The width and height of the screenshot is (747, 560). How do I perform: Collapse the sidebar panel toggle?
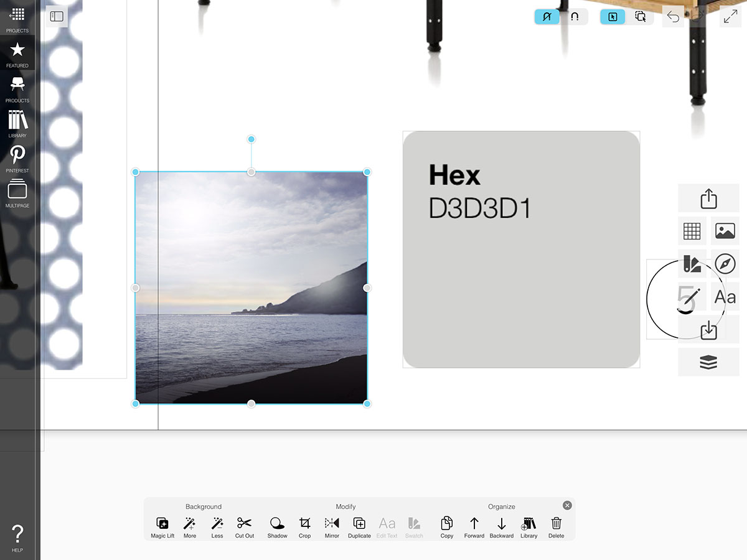[x=57, y=16]
